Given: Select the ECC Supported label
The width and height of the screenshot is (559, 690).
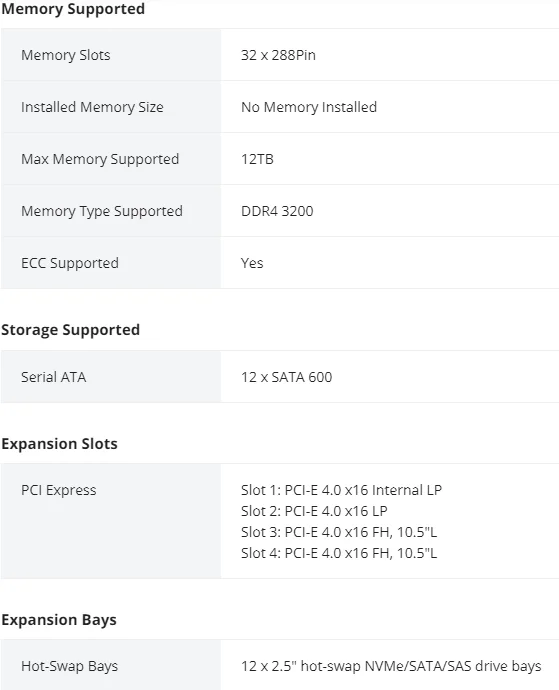Looking at the screenshot, I should click(x=70, y=263).
